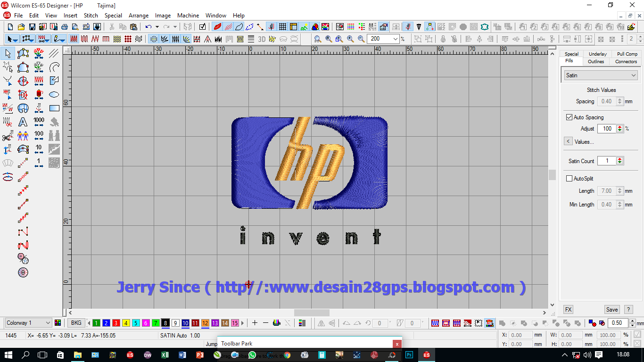Viewport: 644px width, 362px height.
Task: Toggle the show outlines icon
Action: tap(239, 27)
